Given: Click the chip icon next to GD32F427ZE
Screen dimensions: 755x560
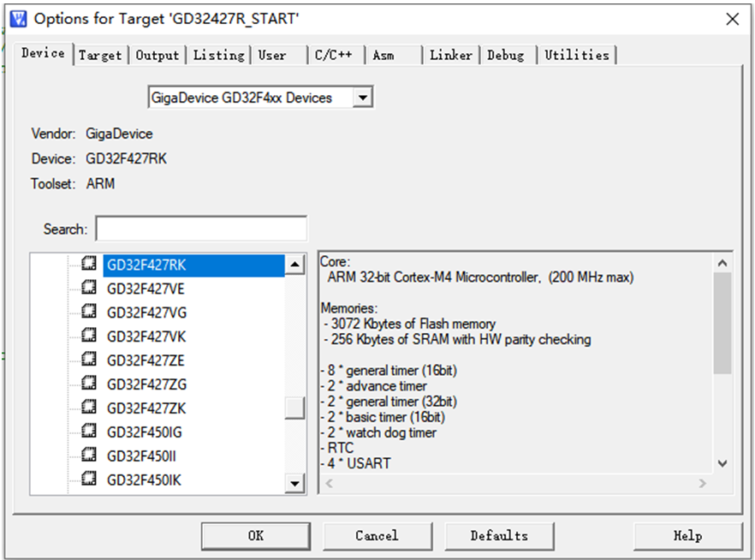Looking at the screenshot, I should point(88,360).
